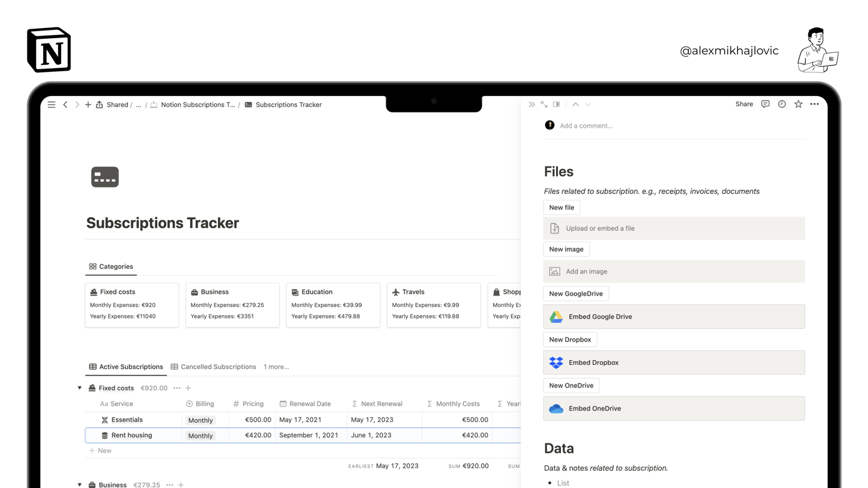The image size is (868, 488).
Task: Collapse the Business group triangle
Action: click(x=79, y=484)
